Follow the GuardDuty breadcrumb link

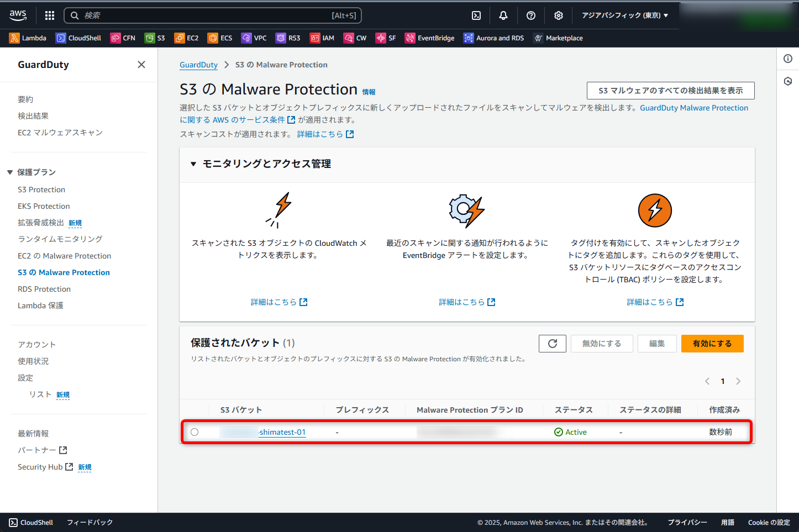pyautogui.click(x=198, y=65)
